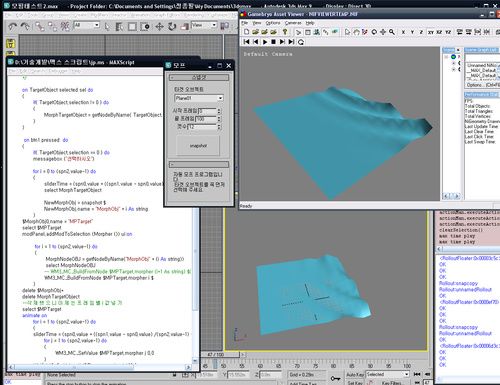Click the yellow help icon in Asset Viewer

285,32
